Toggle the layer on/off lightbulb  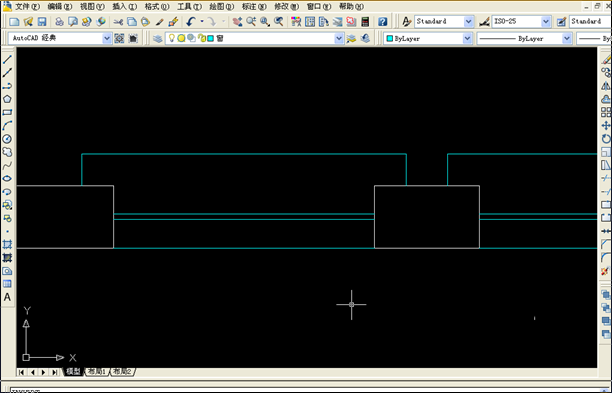coord(172,38)
